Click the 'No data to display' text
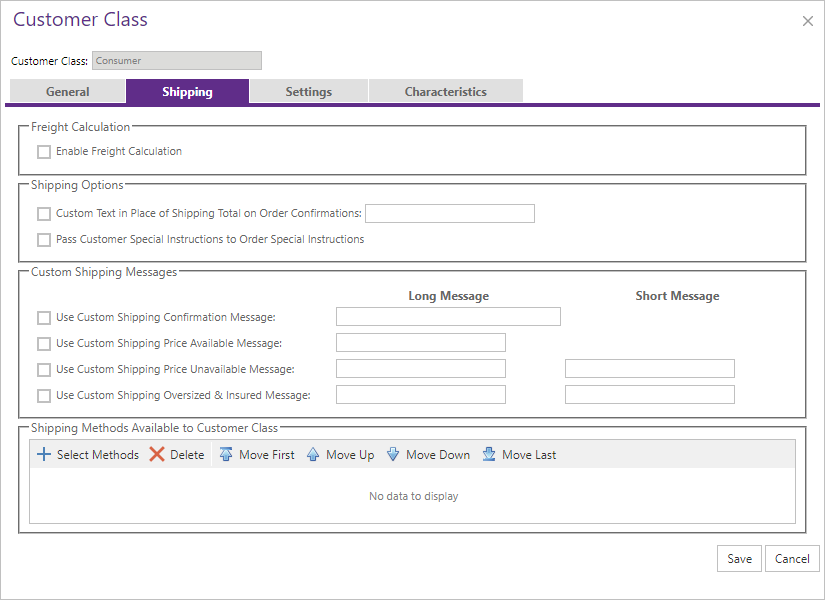 click(414, 496)
